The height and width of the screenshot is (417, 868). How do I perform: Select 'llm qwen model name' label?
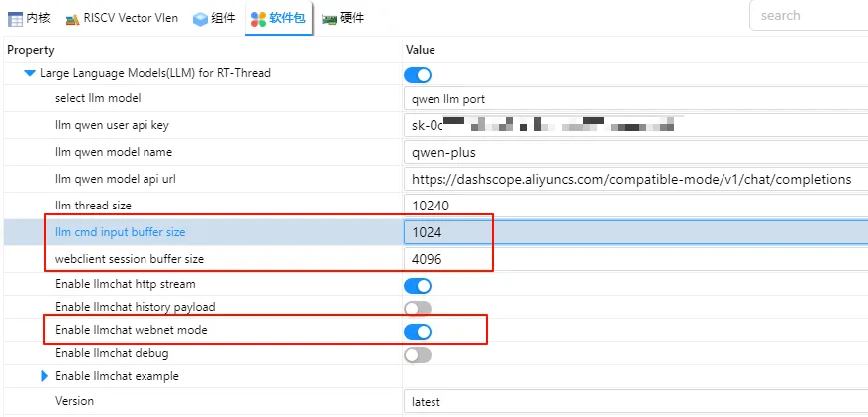(114, 152)
